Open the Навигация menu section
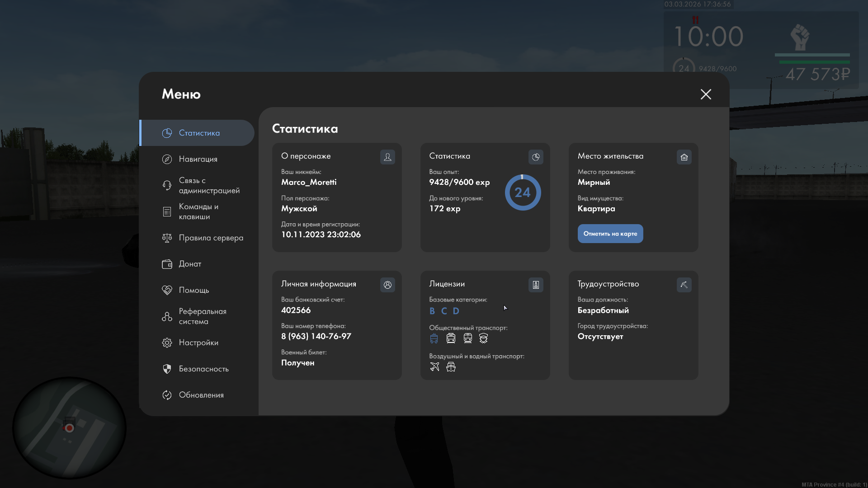Viewport: 868px width, 488px height. pyautogui.click(x=198, y=159)
